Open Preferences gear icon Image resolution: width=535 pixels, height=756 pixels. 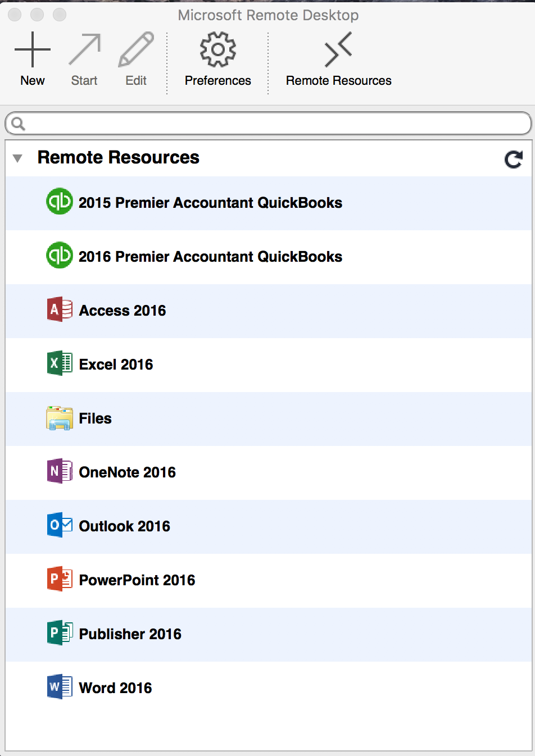(x=218, y=49)
